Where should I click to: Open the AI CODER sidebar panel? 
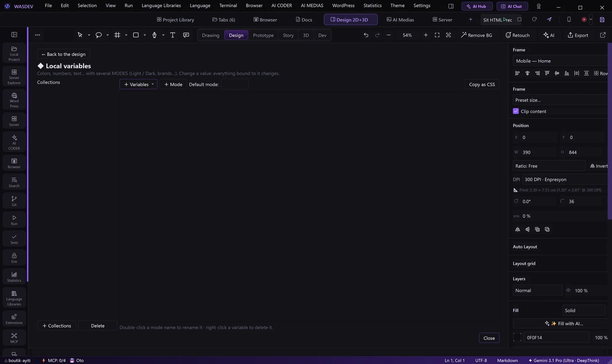coord(14,142)
